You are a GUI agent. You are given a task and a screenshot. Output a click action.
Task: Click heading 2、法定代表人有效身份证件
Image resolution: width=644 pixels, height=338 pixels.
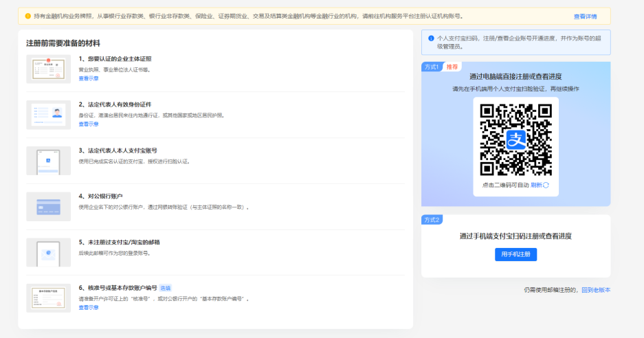[x=115, y=104]
